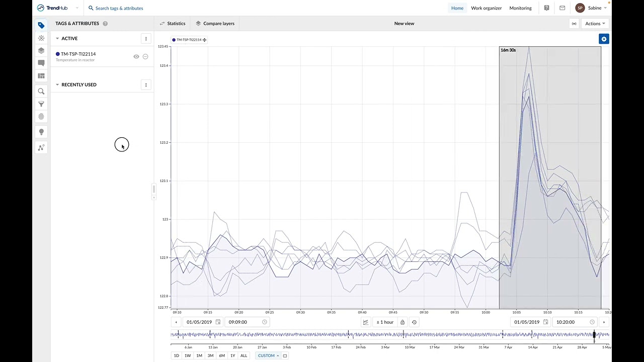Open the Actions dropdown
This screenshot has height=362, width=644.
[595, 24]
